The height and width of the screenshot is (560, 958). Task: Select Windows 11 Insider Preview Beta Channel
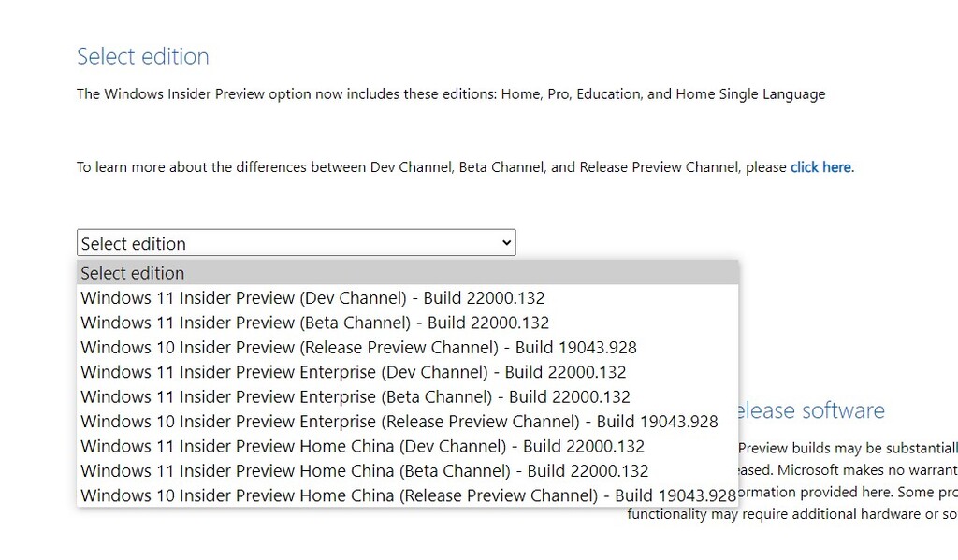coord(313,322)
